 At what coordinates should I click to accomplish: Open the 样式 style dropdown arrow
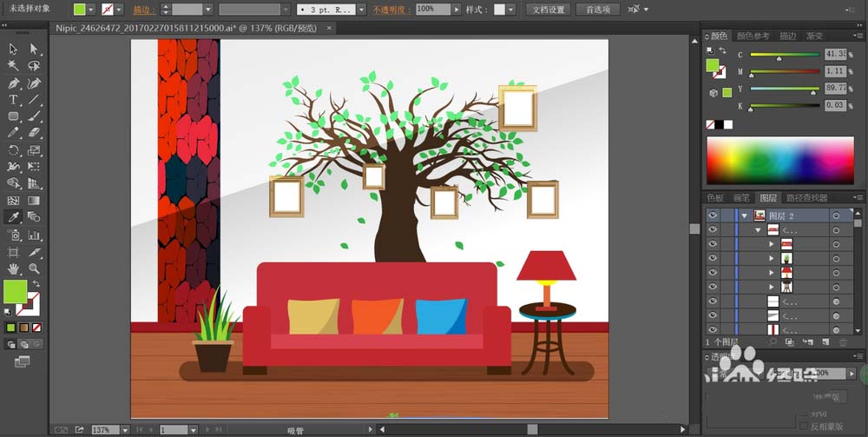click(510, 10)
